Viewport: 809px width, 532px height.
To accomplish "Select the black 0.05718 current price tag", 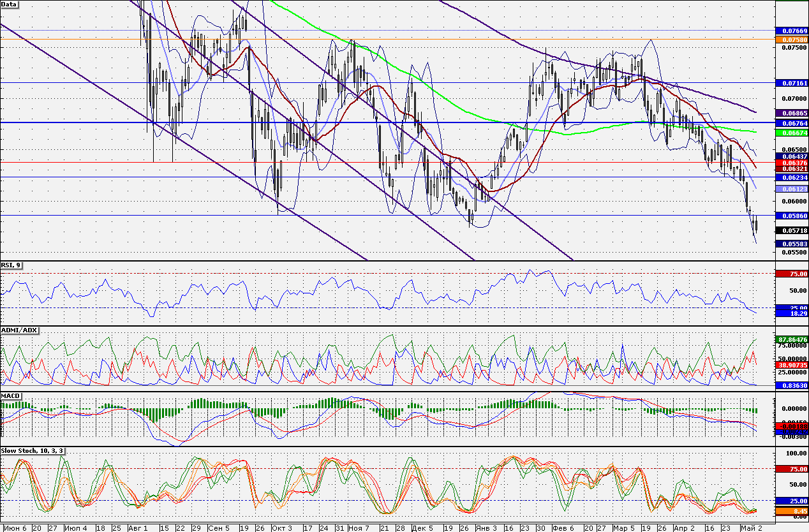I will (x=790, y=230).
